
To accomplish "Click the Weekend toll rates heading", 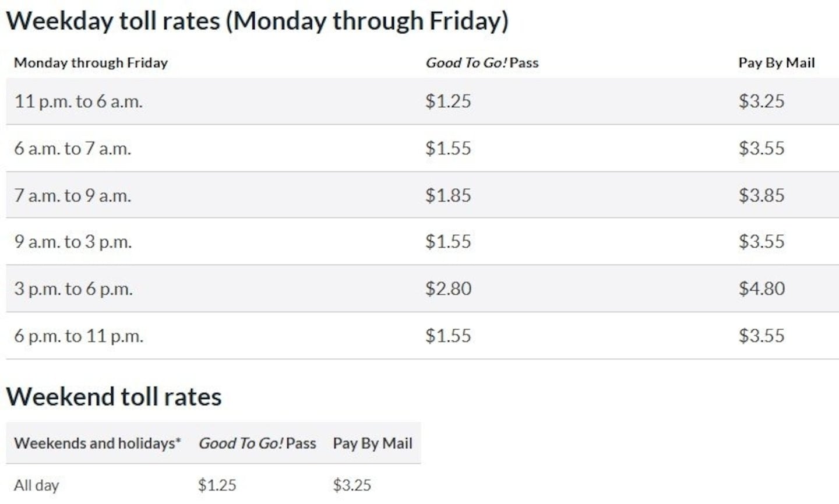I will pos(114,397).
